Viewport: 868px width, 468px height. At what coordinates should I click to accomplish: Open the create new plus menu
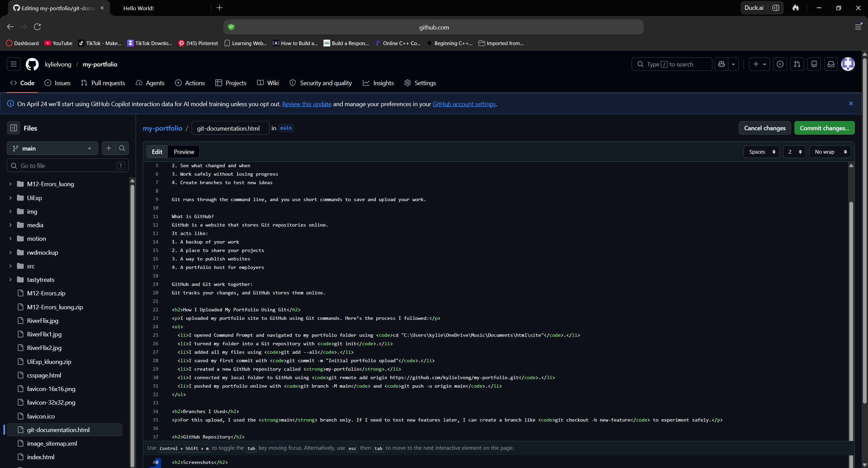point(759,64)
